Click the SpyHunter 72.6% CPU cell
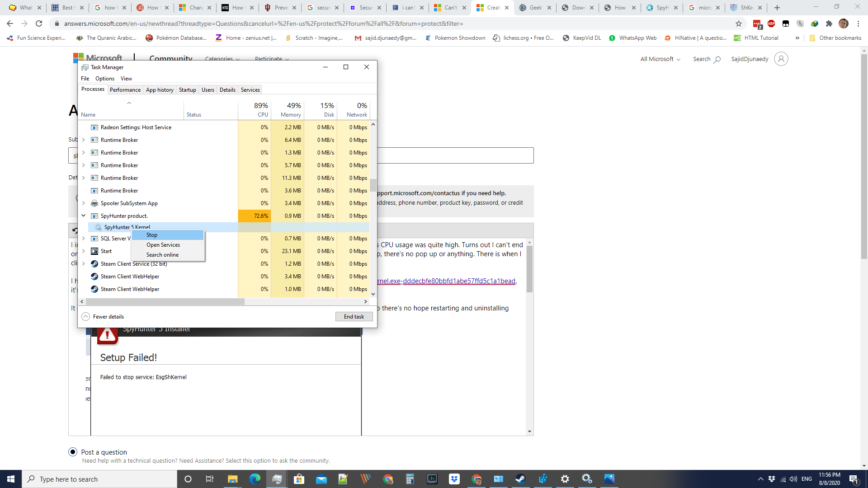868x488 pixels. coord(255,216)
